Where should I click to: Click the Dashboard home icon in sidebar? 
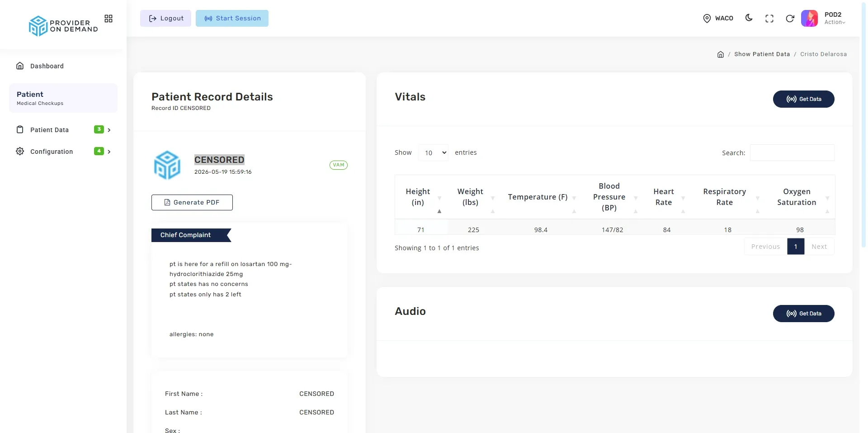(20, 66)
